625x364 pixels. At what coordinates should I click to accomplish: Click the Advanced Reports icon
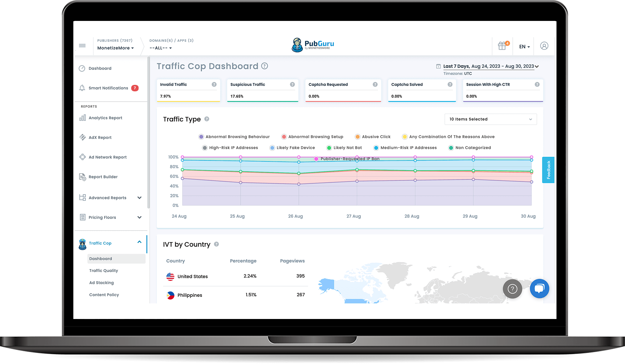82,197
